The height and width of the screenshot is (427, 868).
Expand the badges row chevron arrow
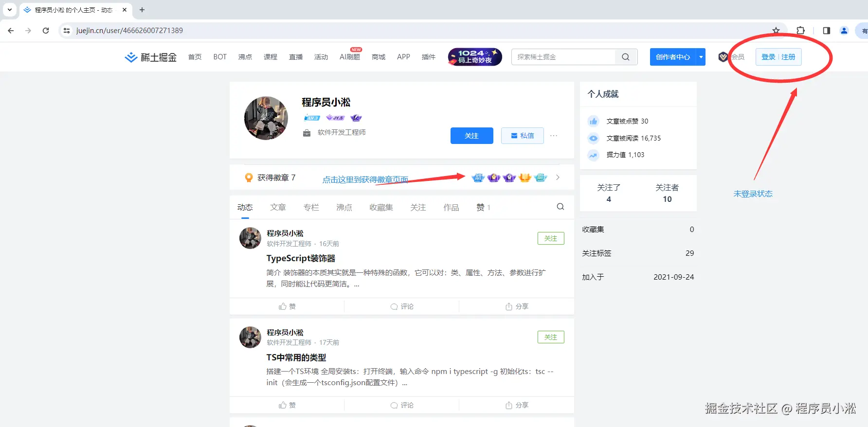558,178
